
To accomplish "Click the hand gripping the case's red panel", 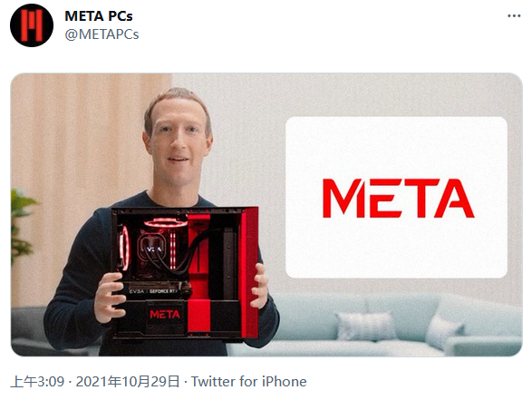I will pyautogui.click(x=259, y=286).
